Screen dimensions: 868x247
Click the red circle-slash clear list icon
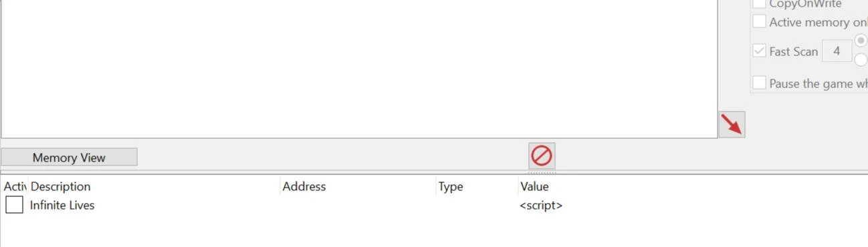pyautogui.click(x=542, y=156)
